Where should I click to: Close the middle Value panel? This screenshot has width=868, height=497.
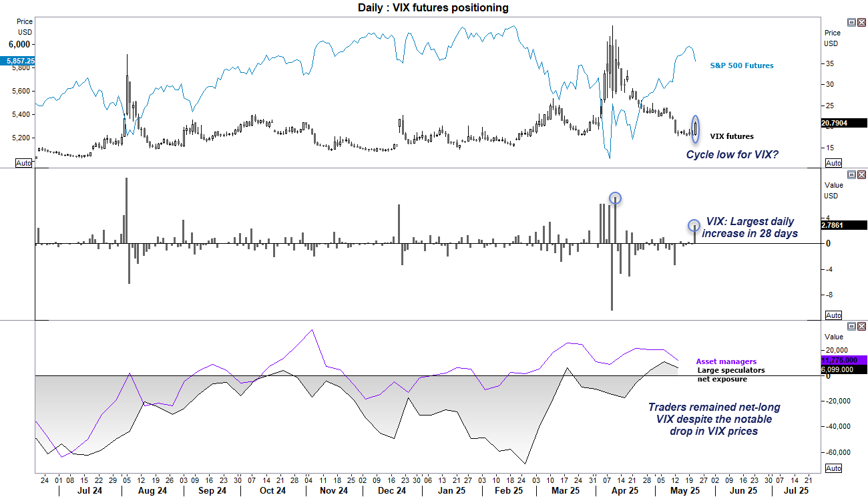tap(862, 175)
